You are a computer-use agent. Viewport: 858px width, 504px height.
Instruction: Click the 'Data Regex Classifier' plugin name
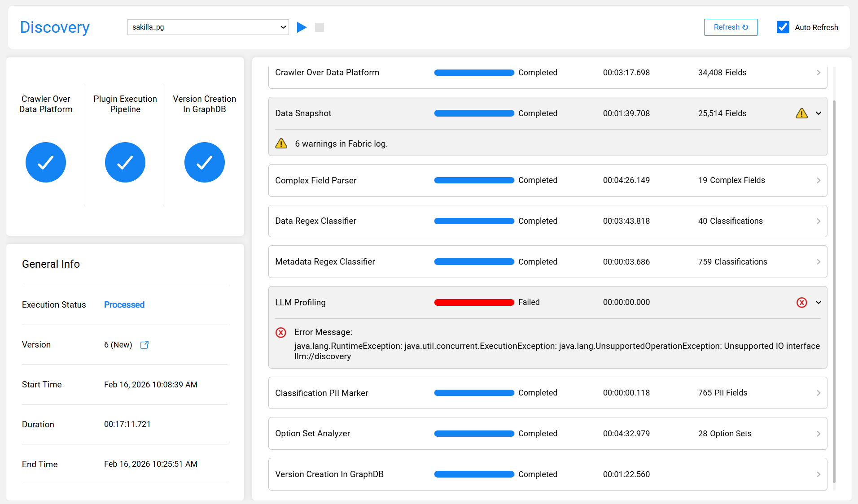tap(315, 221)
